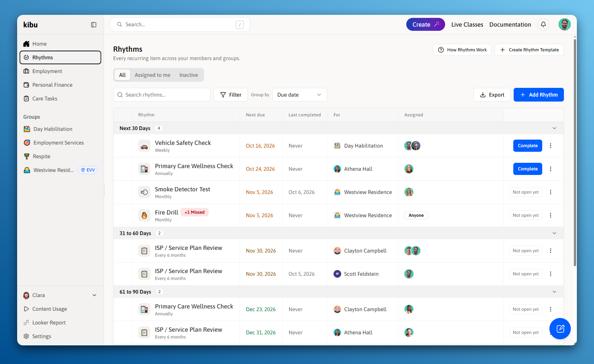Switch to the All tab
The width and height of the screenshot is (594, 364).
click(x=122, y=75)
